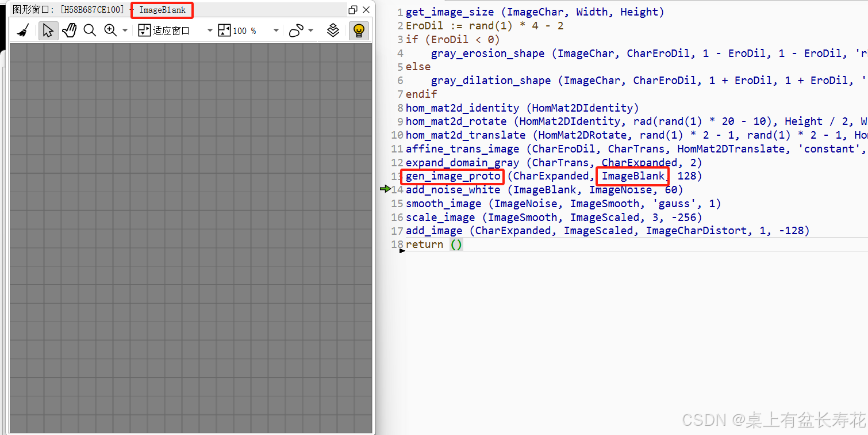Click the scale_image code line
The height and width of the screenshot is (435, 868).
point(554,217)
